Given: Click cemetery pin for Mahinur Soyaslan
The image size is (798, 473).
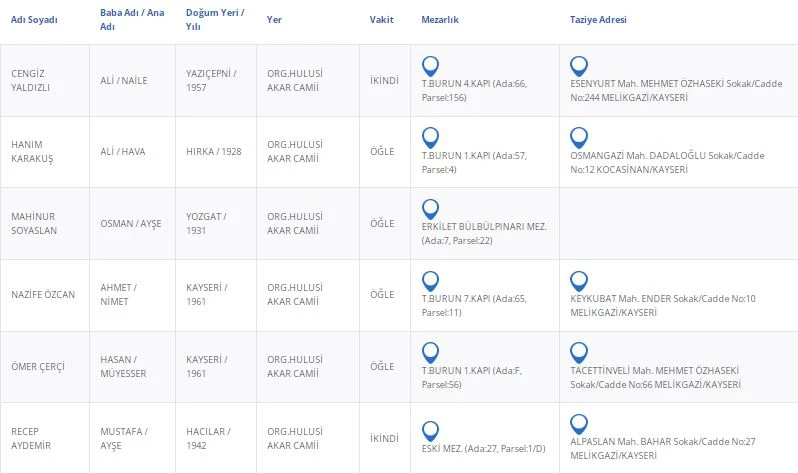Looking at the screenshot, I should (431, 209).
